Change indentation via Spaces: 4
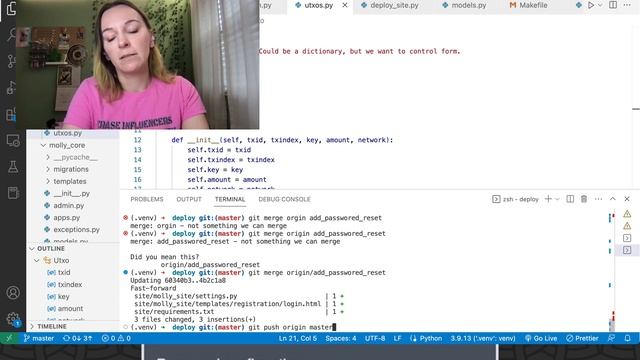 [341, 338]
